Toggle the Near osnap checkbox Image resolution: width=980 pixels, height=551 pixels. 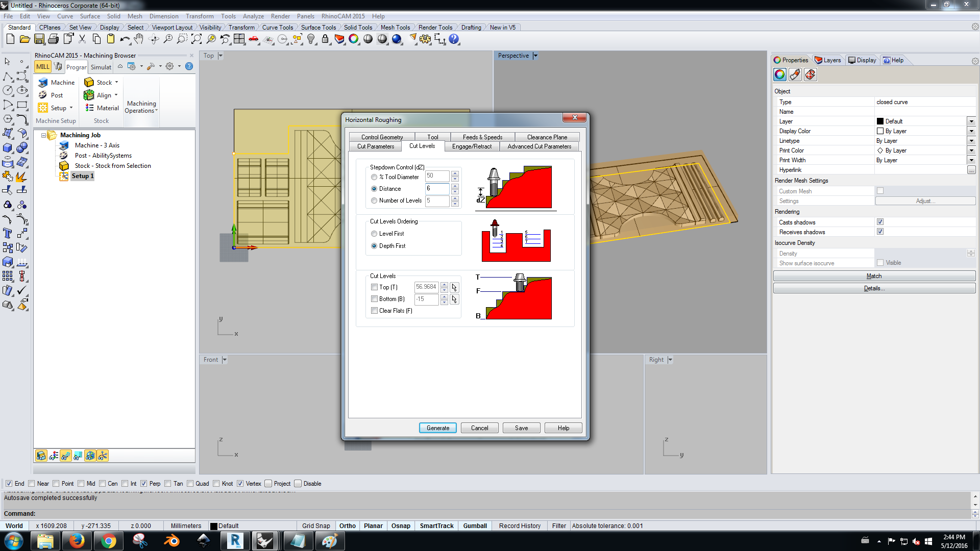[32, 484]
